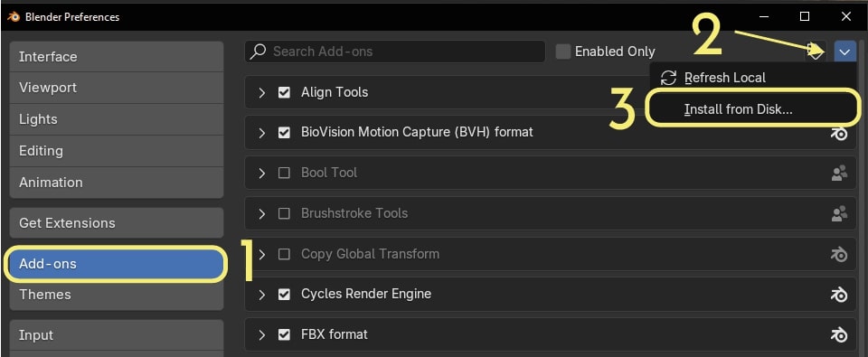Click Blender icon on Copy Global Transform row
This screenshot has height=357, width=868.
click(x=839, y=254)
